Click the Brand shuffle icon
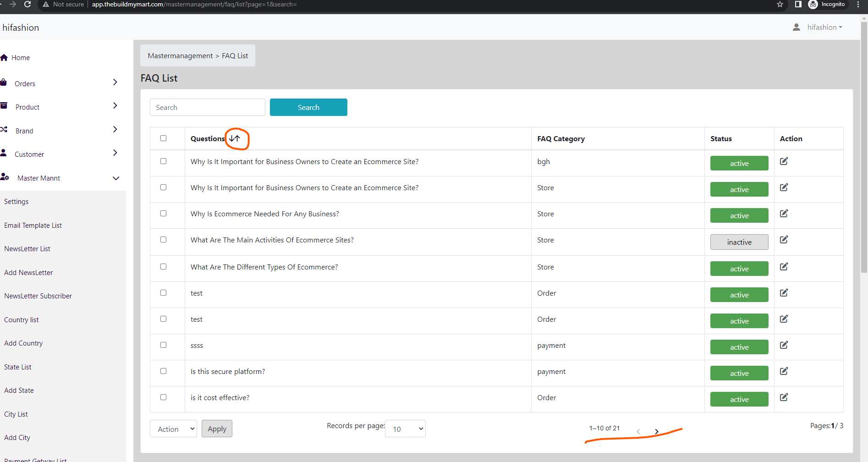Screen dimensions: 868x462 click(x=4, y=130)
